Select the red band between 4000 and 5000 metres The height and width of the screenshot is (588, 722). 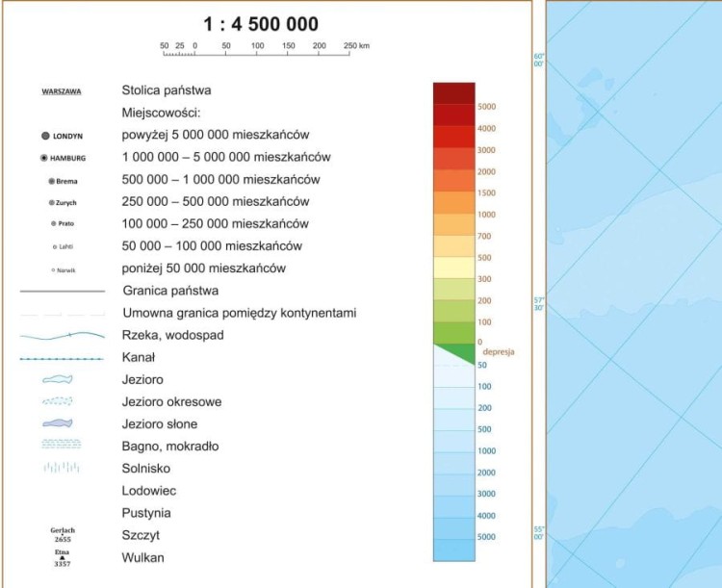454,115
